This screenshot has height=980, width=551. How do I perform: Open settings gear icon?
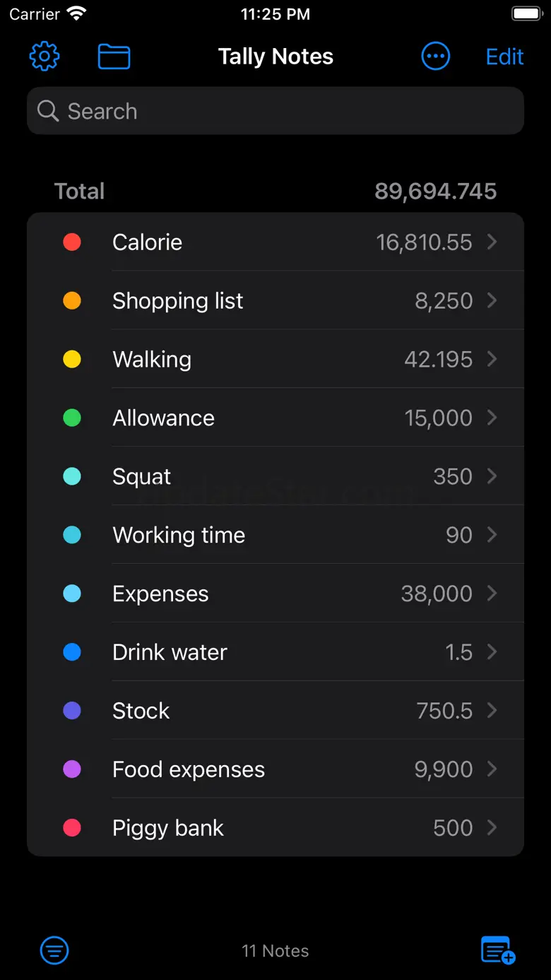pyautogui.click(x=45, y=57)
